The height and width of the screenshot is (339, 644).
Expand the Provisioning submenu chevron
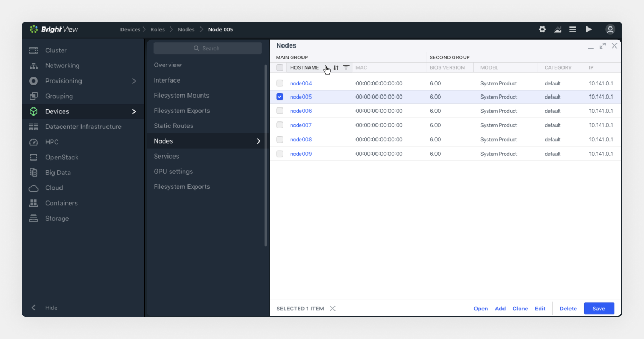coord(134,81)
